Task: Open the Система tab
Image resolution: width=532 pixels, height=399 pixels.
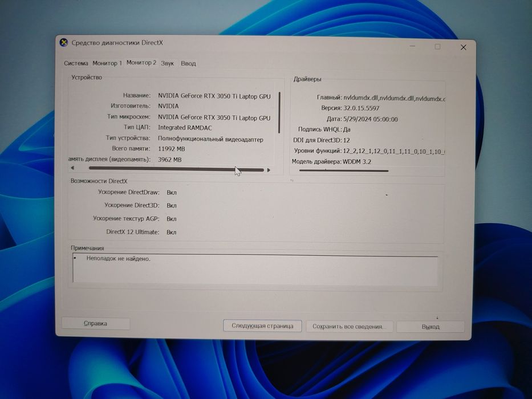Action: point(76,63)
